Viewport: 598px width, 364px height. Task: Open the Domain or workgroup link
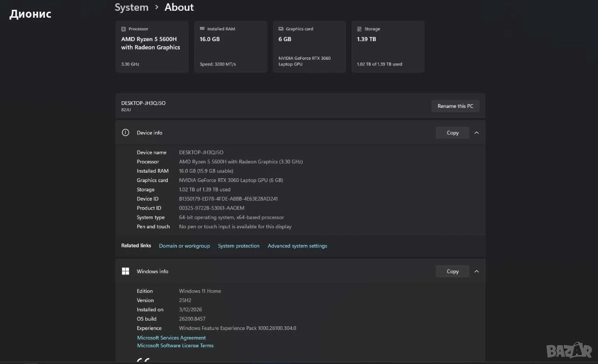[x=184, y=246]
